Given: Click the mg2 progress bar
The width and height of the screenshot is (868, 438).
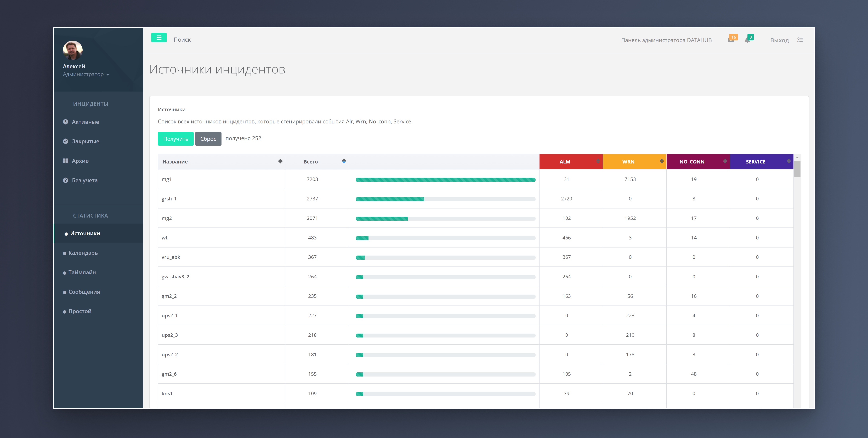Looking at the screenshot, I should click(x=445, y=219).
